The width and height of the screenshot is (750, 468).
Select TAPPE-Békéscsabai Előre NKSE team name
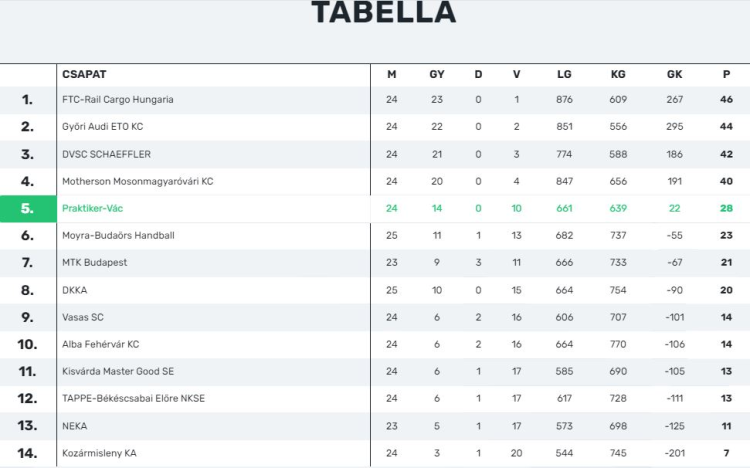(133, 398)
